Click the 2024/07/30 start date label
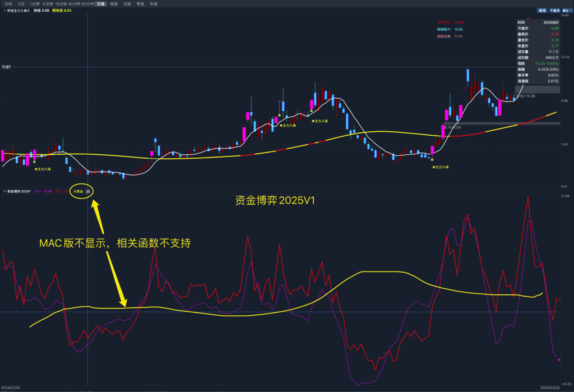574x392 pixels. [x=11, y=388]
